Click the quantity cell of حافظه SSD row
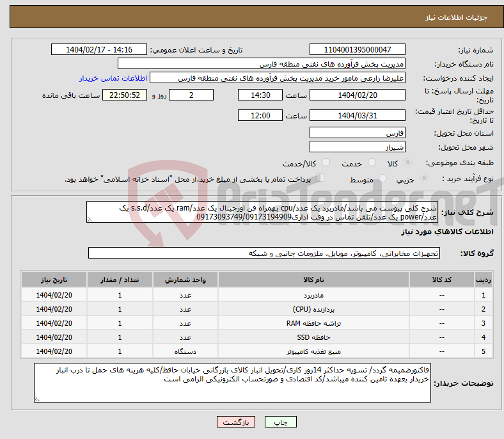 120,337
